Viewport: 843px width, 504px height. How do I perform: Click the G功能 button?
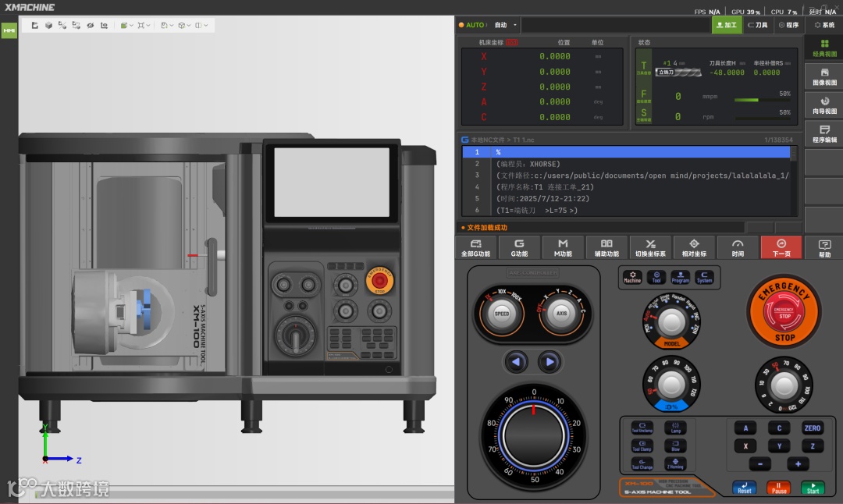[519, 247]
